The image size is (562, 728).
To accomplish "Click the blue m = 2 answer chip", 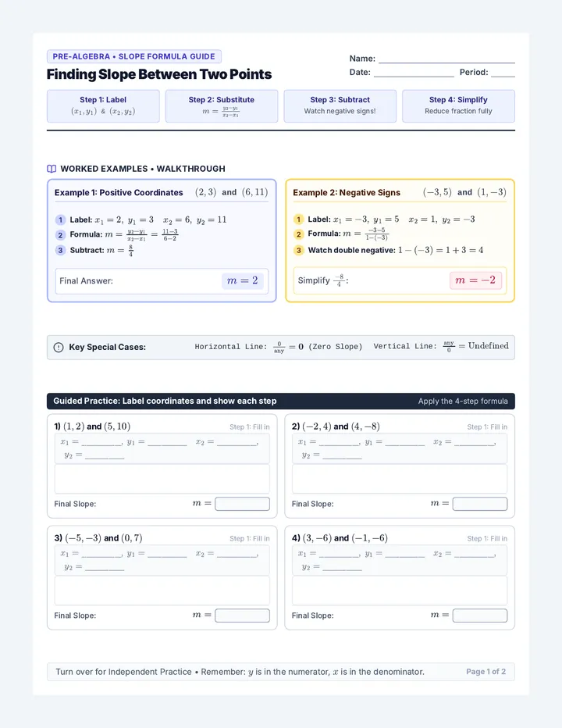I will point(243,280).
